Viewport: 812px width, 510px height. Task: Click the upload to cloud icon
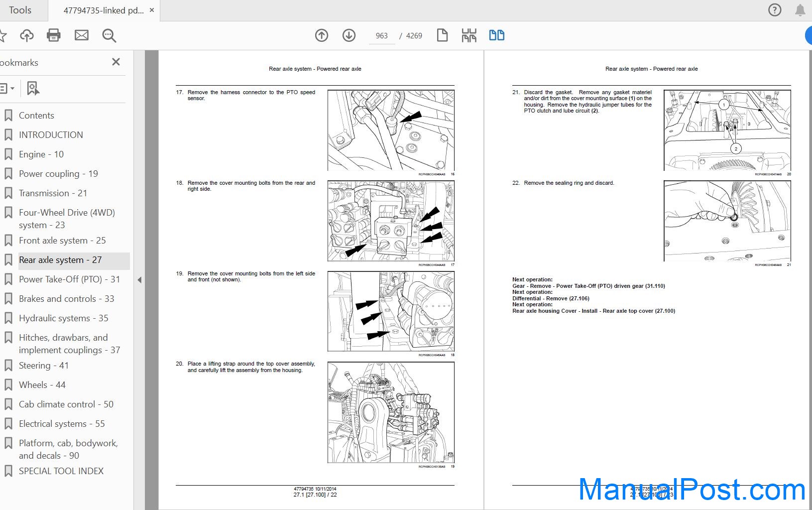[27, 35]
